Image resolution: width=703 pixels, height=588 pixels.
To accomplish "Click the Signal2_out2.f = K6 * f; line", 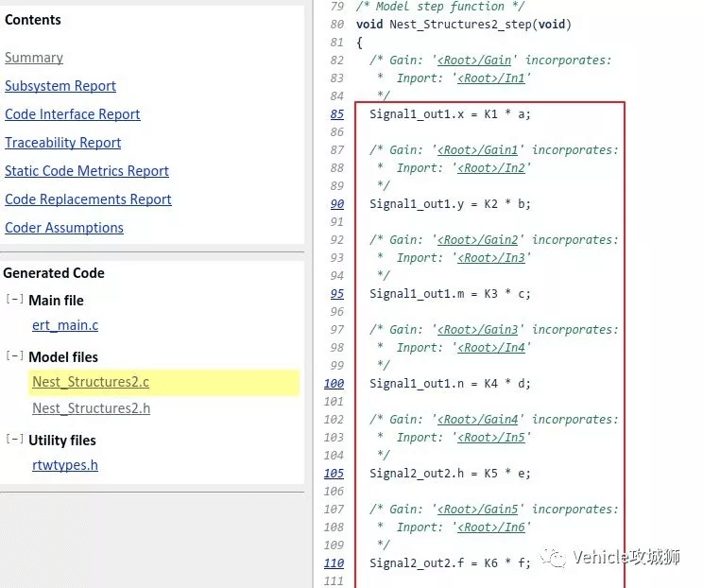I will (x=450, y=562).
